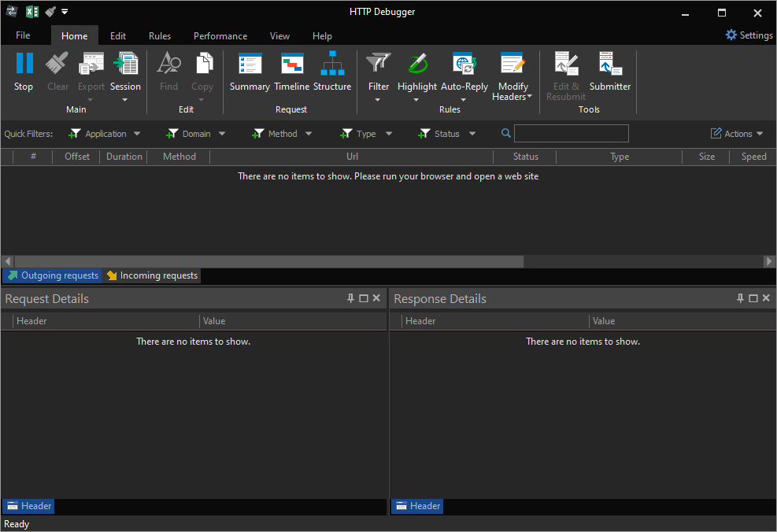Click the Stop capture icon
This screenshot has width=777, height=532.
pyautogui.click(x=24, y=64)
